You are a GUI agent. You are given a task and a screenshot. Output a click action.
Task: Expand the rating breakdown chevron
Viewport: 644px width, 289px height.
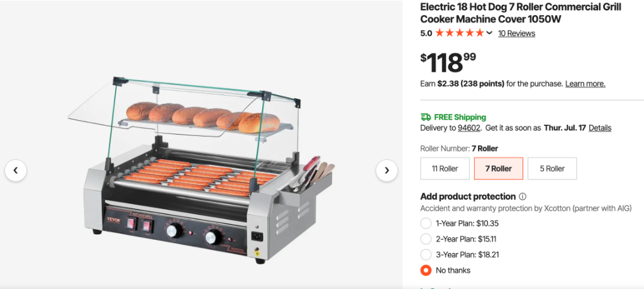489,33
